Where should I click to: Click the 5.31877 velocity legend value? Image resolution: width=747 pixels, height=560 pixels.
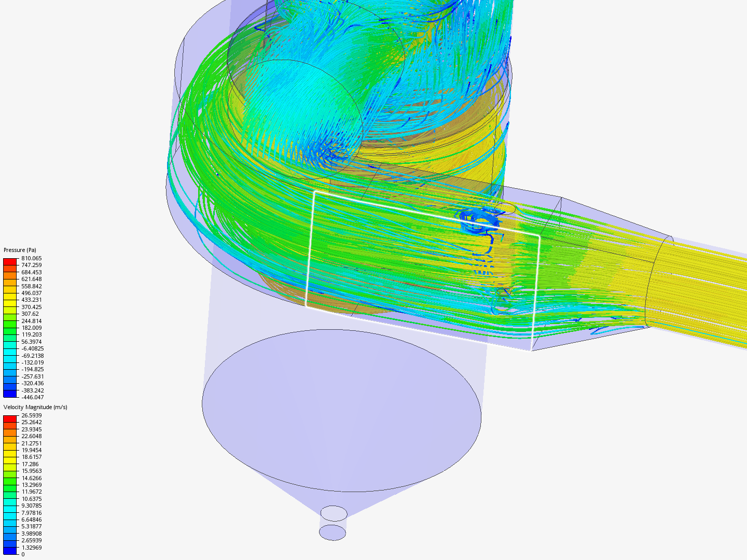32,526
